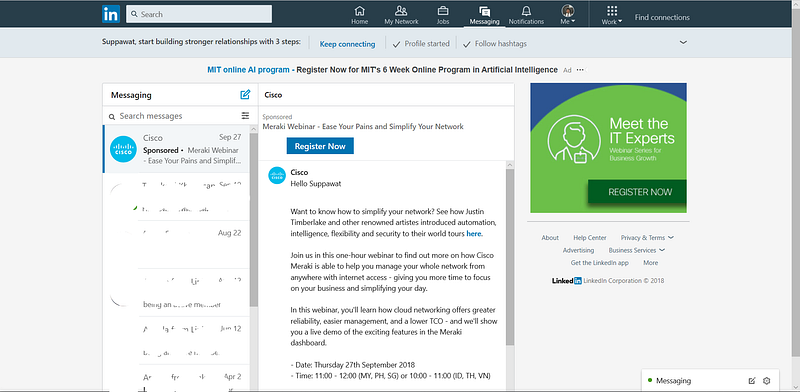Click the Cisco avatar in the message body
The image size is (800, 392).
[x=277, y=176]
